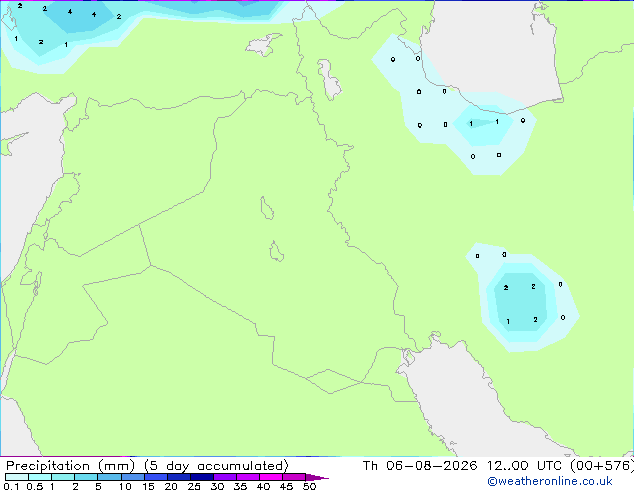Click the dark blue swatch between 25 and 30
The width and height of the screenshot is (634, 490).
[202, 477]
